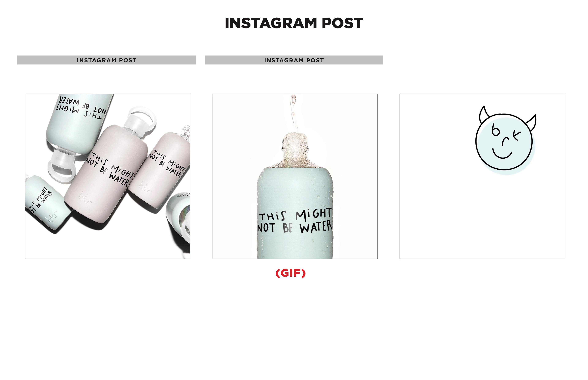The height and width of the screenshot is (380, 588).
Task: Click the right horn of devil logo
Action: [x=531, y=122]
